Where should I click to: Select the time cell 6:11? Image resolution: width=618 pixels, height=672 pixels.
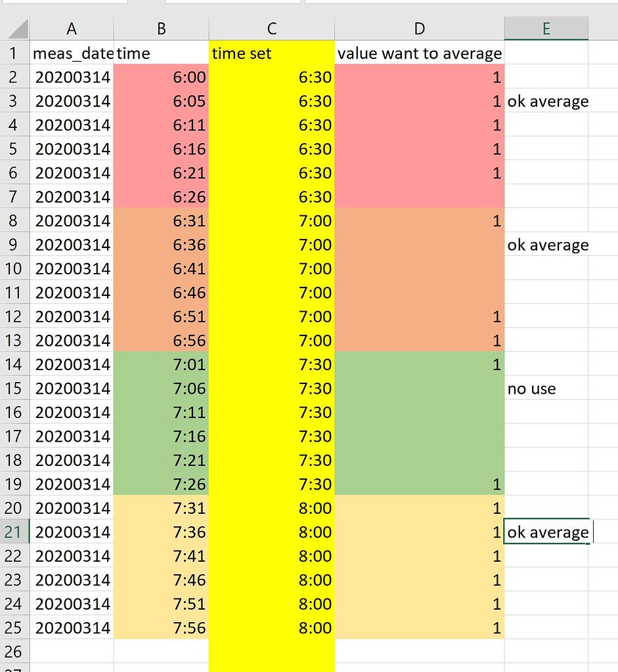click(x=162, y=125)
